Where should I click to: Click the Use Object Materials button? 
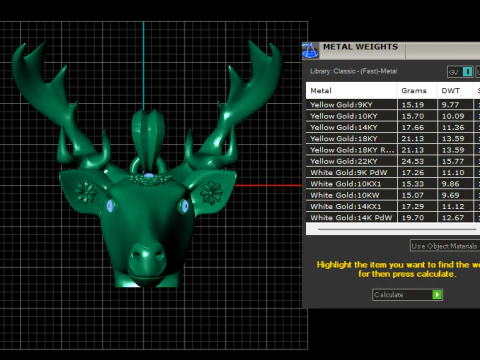pos(445,246)
